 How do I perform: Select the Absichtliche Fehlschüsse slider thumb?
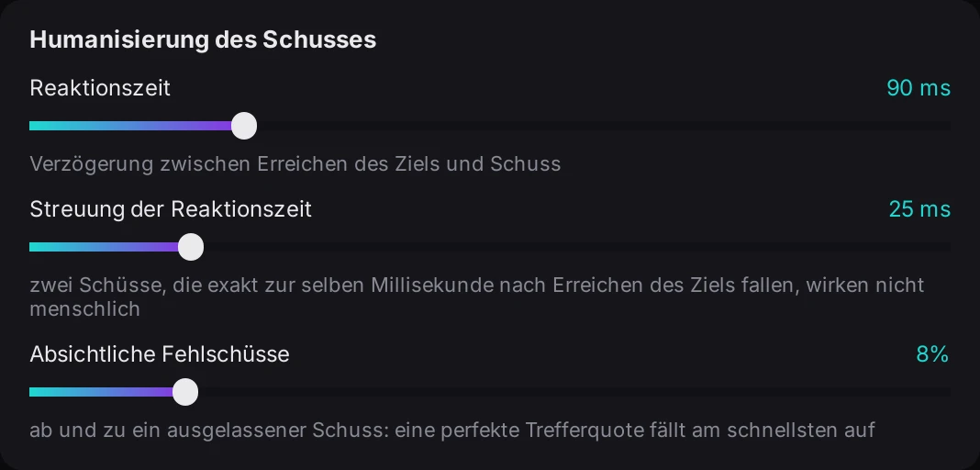pos(185,393)
